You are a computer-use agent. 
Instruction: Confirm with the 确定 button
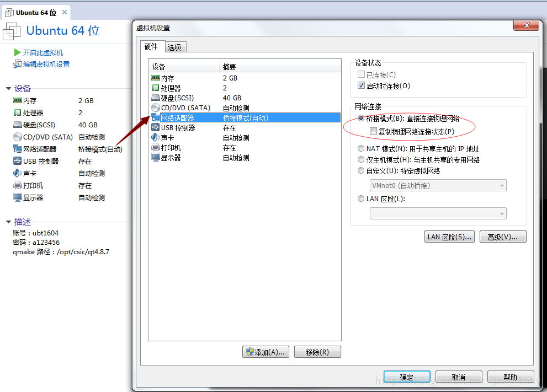(407, 377)
